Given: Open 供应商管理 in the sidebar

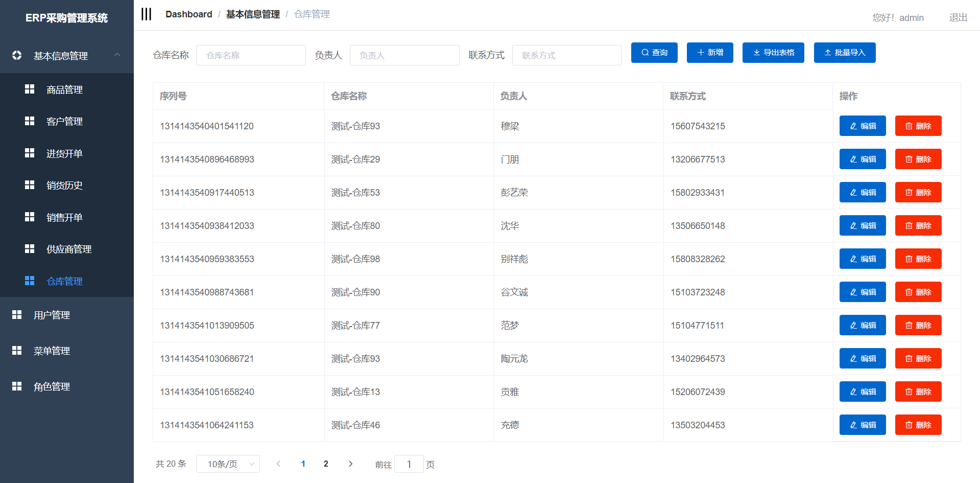Looking at the screenshot, I should [69, 249].
